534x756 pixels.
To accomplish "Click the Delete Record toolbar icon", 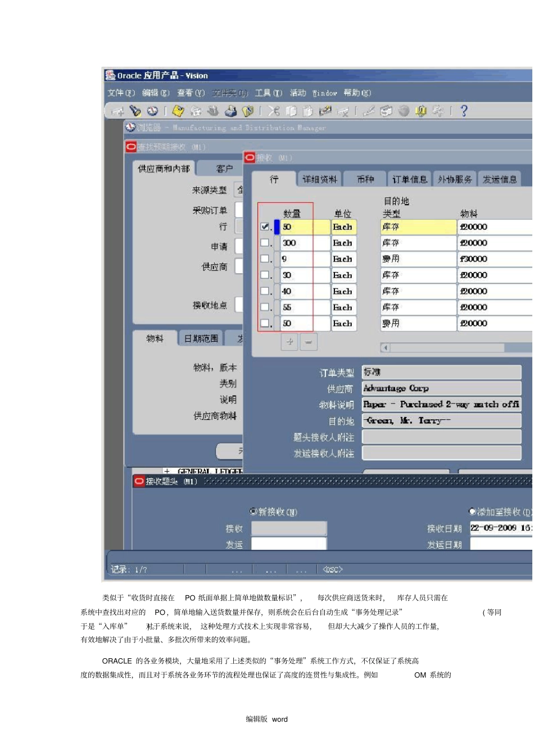I will click(x=343, y=111).
